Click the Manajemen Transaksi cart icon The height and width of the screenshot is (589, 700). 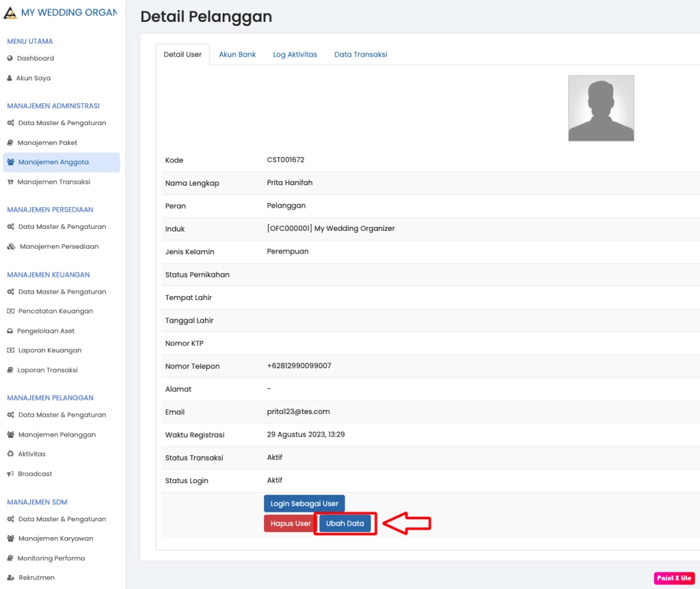pyautogui.click(x=10, y=182)
